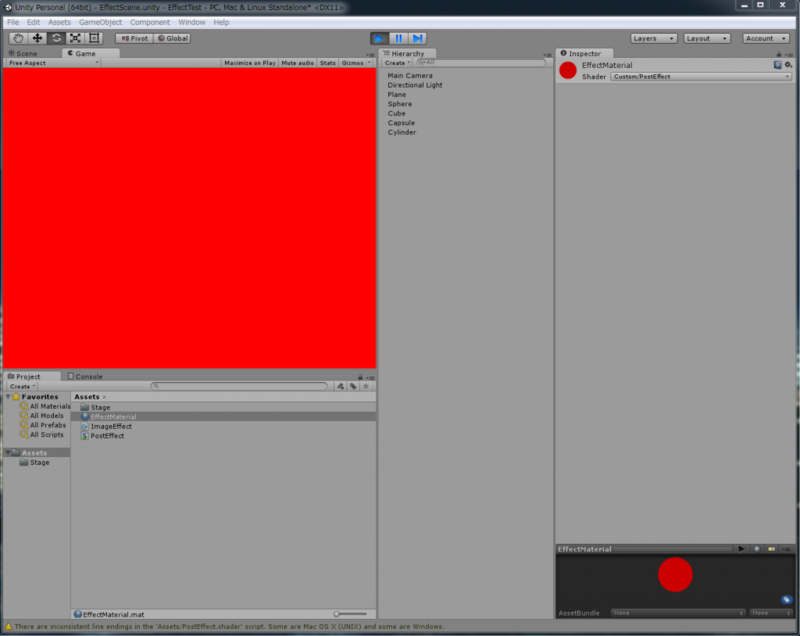The image size is (800, 636).
Task: Select Capsule in Hierarchy
Action: point(401,123)
